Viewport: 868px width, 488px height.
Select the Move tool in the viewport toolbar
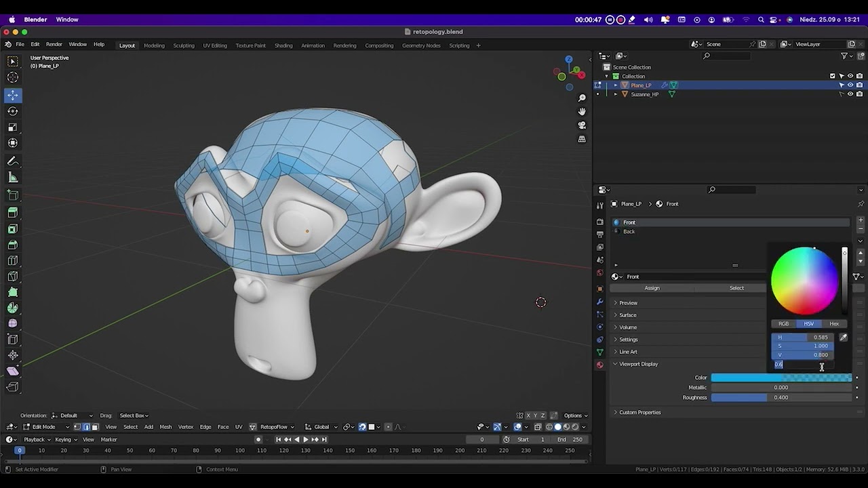12,95
